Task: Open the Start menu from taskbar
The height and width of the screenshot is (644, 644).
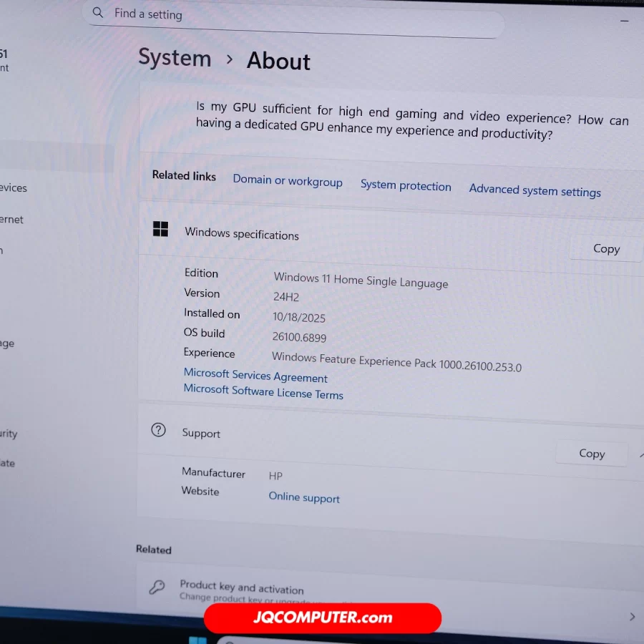Action: 198,639
